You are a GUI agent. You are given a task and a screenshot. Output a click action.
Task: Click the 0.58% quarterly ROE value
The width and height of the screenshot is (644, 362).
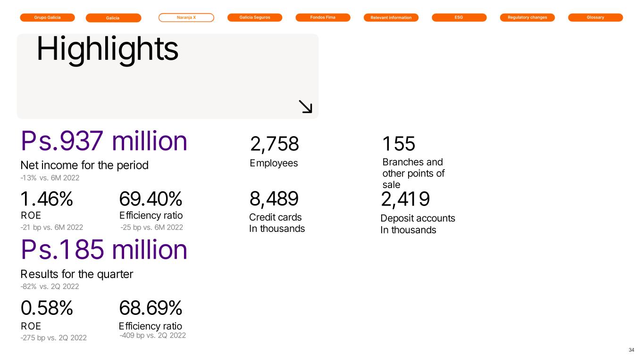[47, 308]
